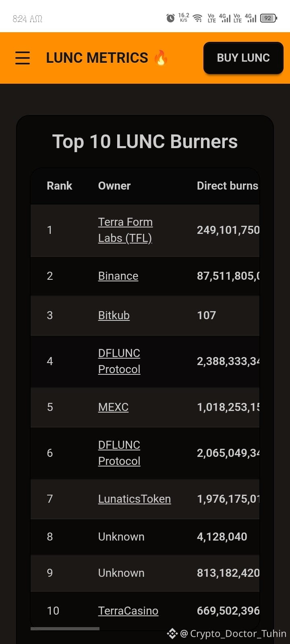The width and height of the screenshot is (290, 644).
Task: Open the Binance owner link
Action: pos(118,276)
